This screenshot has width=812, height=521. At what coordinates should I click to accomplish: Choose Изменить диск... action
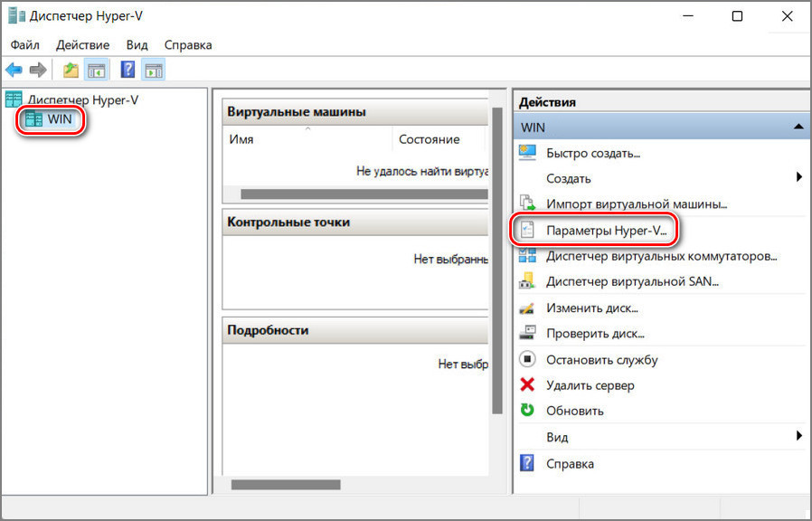(x=592, y=308)
